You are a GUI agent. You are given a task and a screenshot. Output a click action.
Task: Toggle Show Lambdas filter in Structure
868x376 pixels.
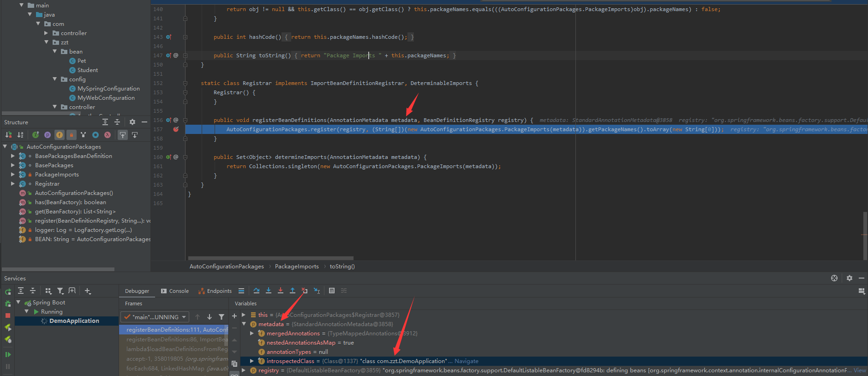108,135
